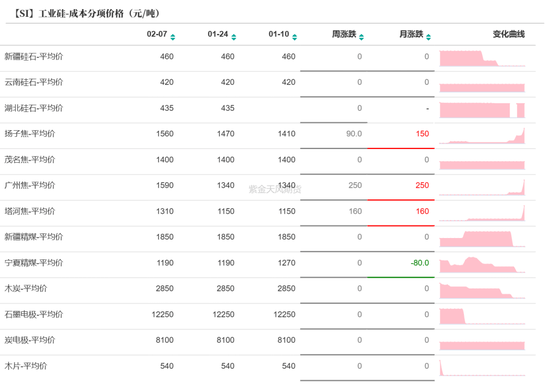Open the 茂名焦-平均价 trend sparkline
This screenshot has width=550, height=384.
point(482,165)
